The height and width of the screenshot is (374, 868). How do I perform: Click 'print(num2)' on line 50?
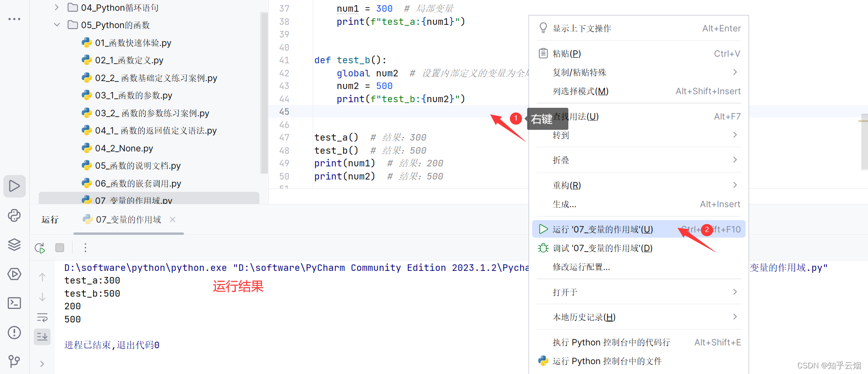(x=345, y=176)
